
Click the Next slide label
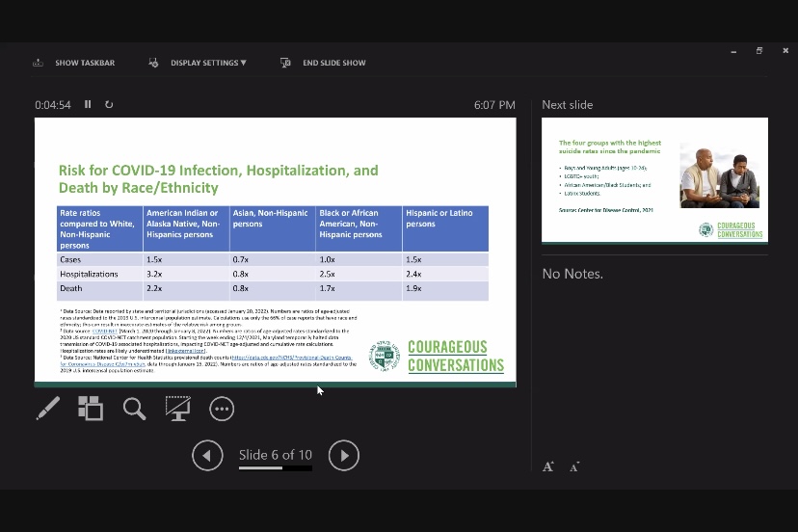pos(568,105)
